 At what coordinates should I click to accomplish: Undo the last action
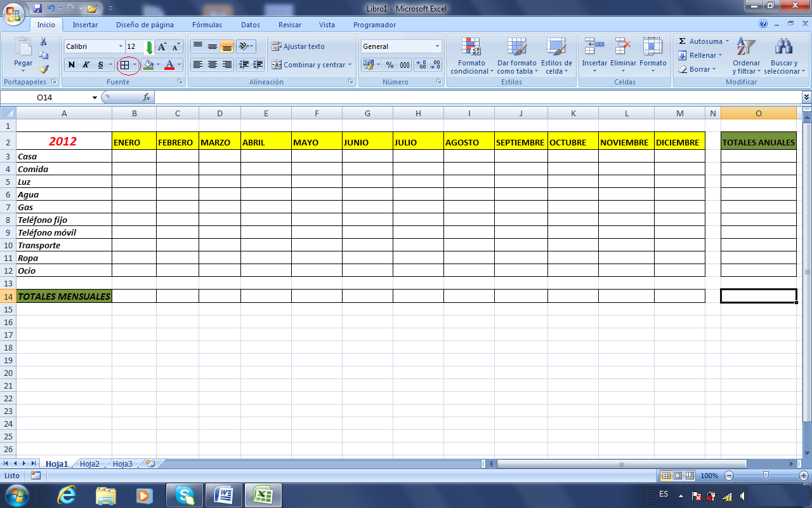coord(51,8)
